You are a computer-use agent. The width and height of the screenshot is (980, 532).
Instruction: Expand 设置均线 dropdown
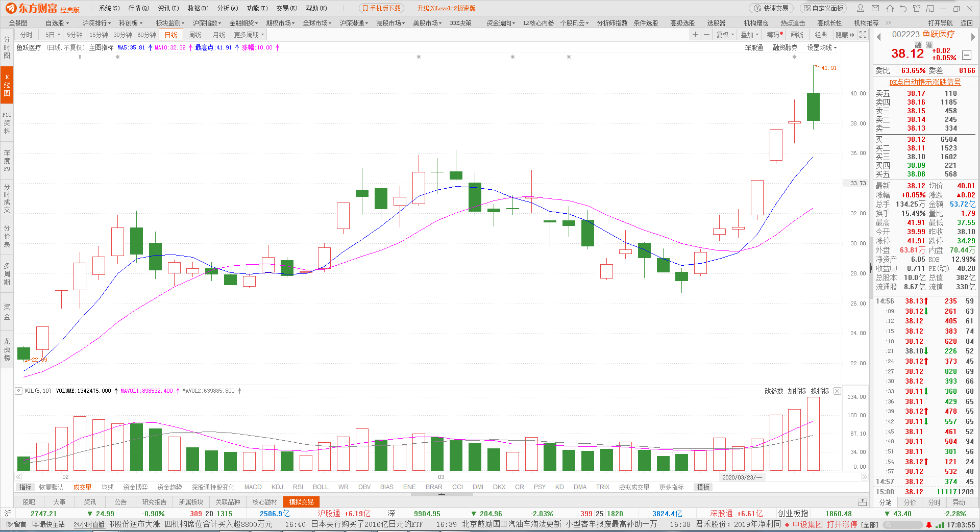[x=822, y=47]
